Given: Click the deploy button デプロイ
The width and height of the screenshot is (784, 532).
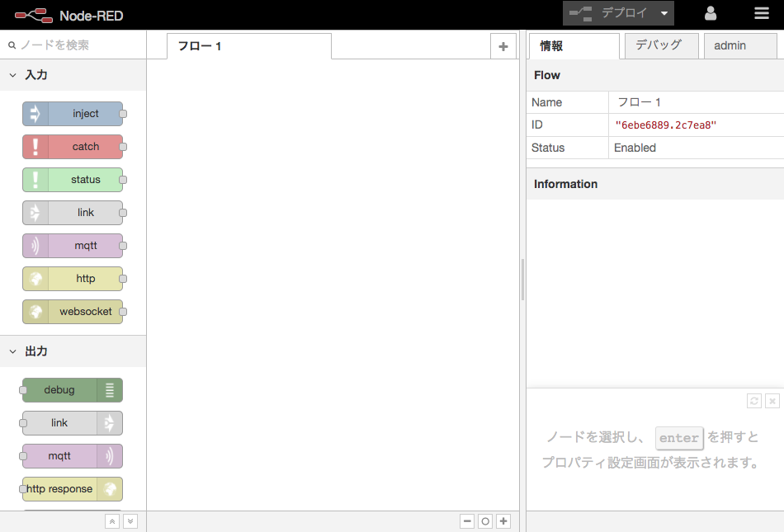Looking at the screenshot, I should click(x=608, y=13).
